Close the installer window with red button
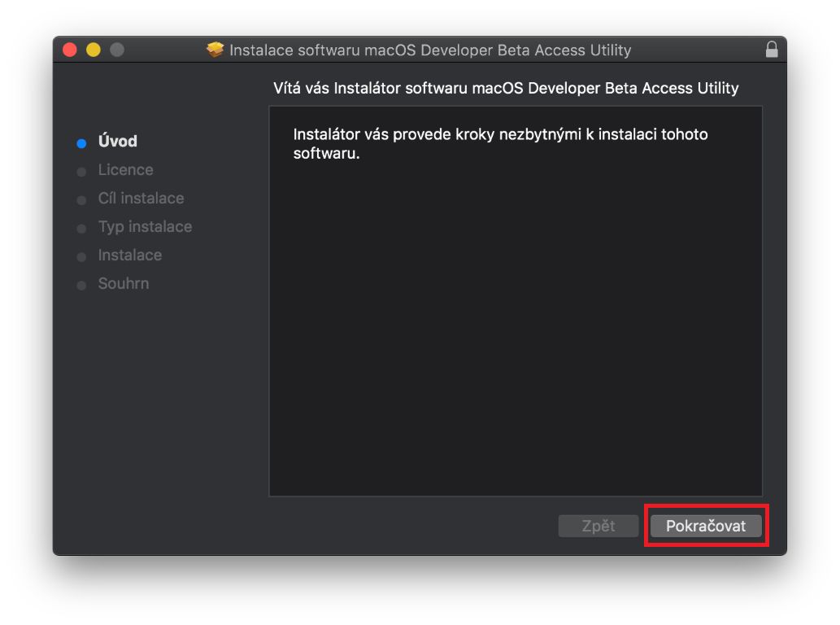 click(x=70, y=50)
